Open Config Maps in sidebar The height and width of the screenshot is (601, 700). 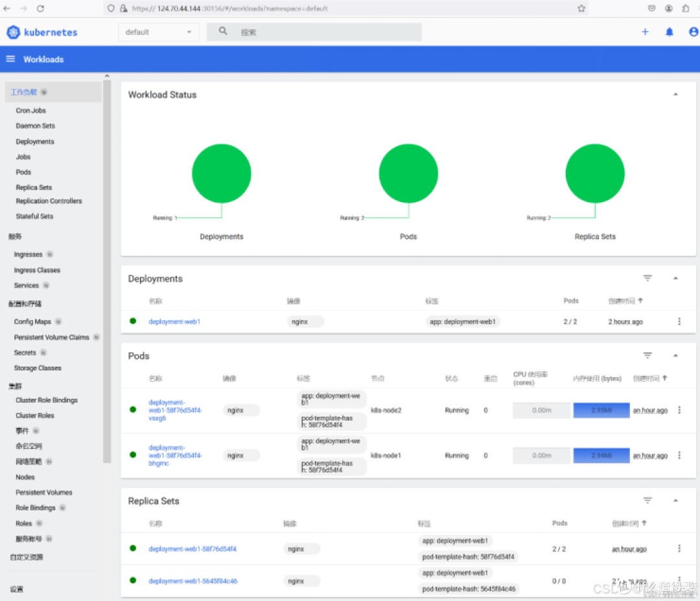click(x=32, y=321)
